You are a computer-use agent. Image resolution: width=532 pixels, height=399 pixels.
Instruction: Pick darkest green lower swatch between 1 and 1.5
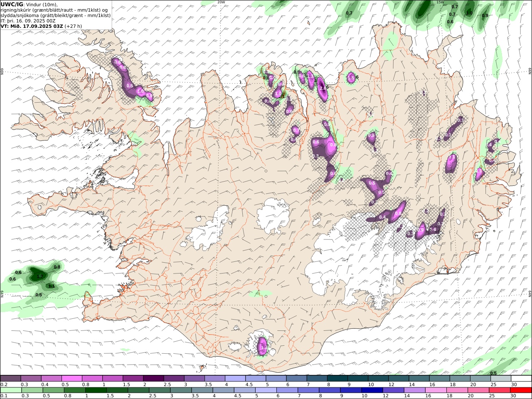(x=96, y=390)
